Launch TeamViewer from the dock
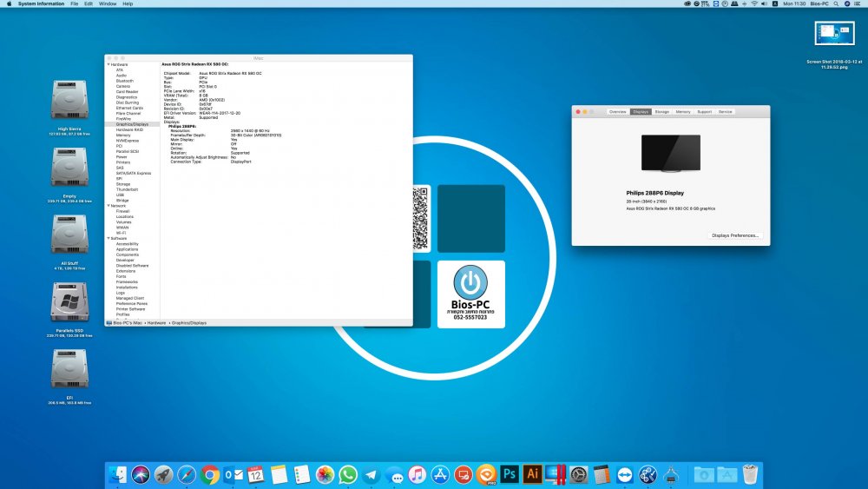The height and width of the screenshot is (489, 868). click(x=625, y=474)
